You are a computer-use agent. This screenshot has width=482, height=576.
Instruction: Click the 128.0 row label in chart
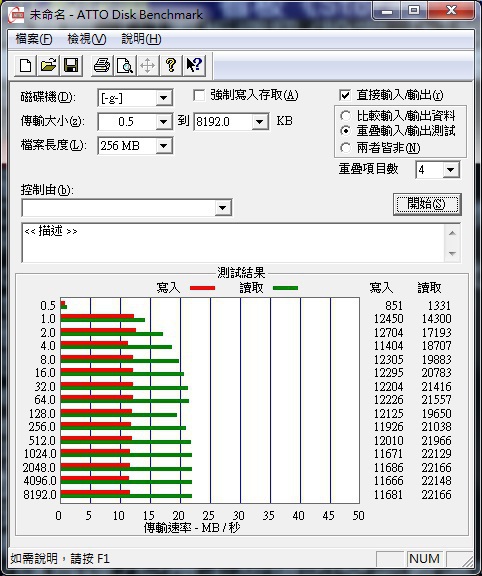(x=42, y=414)
